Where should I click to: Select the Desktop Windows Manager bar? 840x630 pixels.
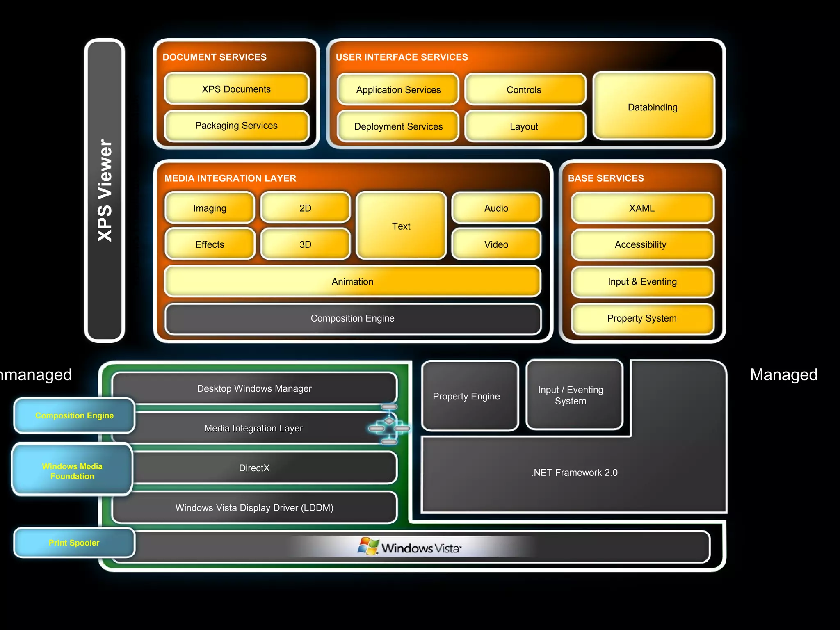[x=254, y=388]
